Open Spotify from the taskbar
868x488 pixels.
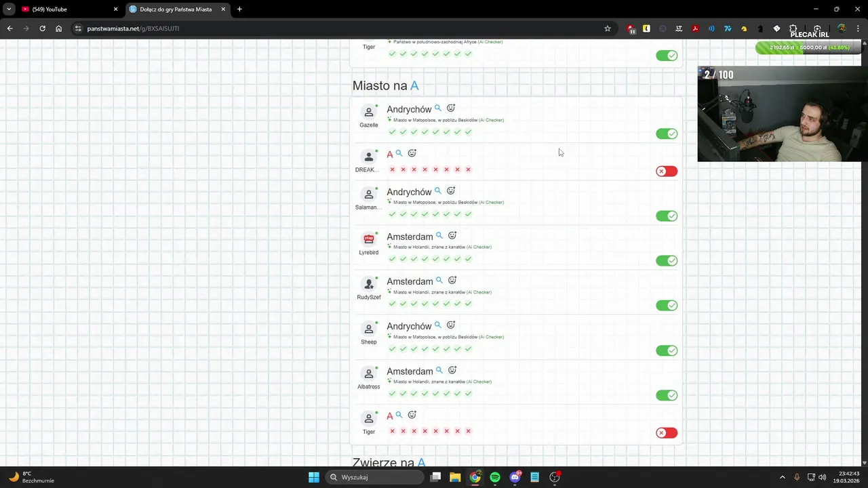[x=495, y=477]
